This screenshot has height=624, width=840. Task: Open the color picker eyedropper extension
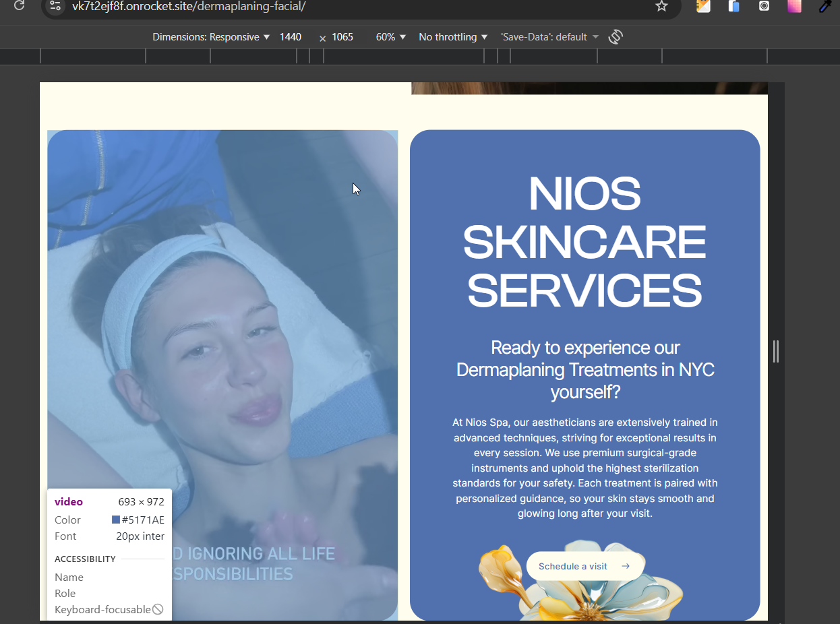825,6
